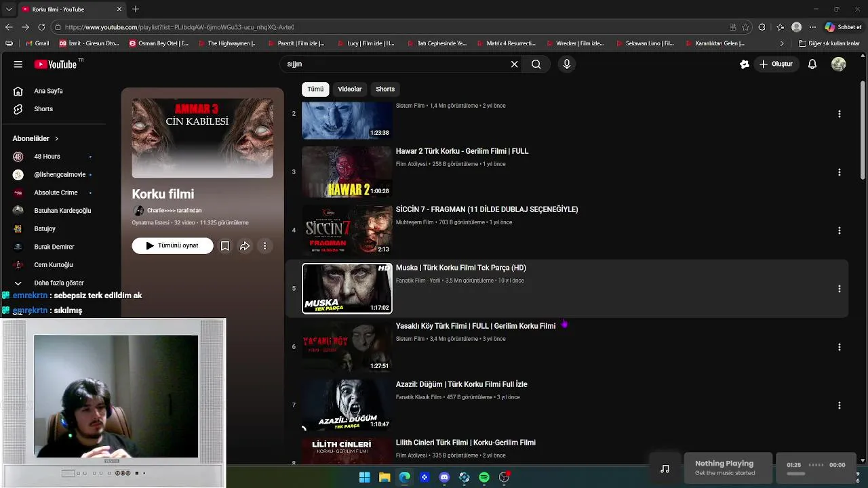Open the Diğer sık kullanılanlar folder
The width and height of the screenshot is (868, 488).
click(829, 43)
